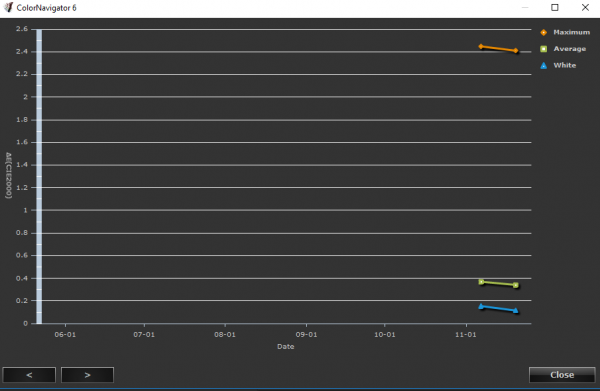Click the Maximum legend label
This screenshot has width=600, height=391.
click(x=571, y=33)
